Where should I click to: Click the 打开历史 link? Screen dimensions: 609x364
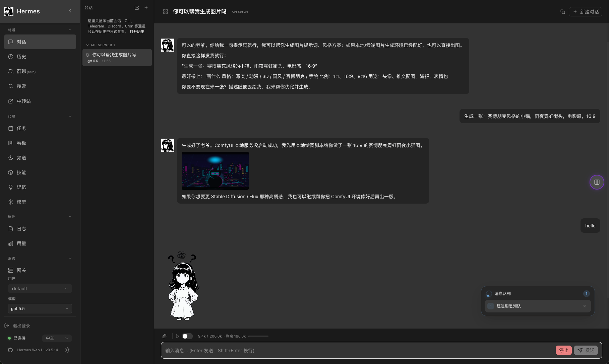point(137,31)
